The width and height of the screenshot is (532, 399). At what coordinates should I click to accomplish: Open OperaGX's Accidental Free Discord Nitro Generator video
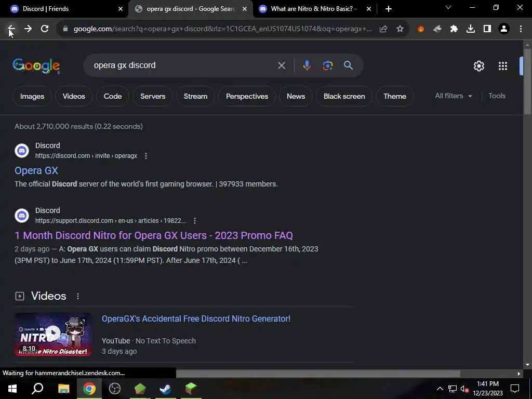(196, 318)
